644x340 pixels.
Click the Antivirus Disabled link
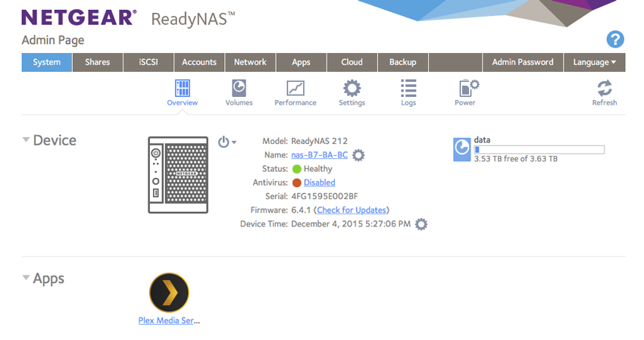pyautogui.click(x=320, y=182)
